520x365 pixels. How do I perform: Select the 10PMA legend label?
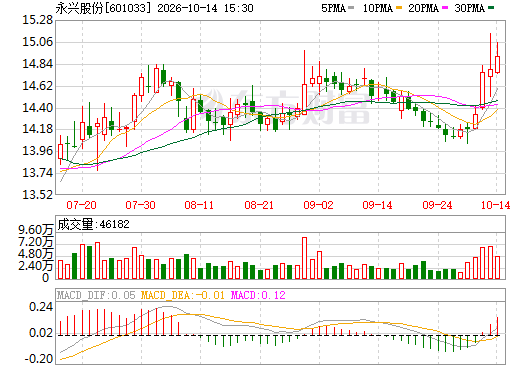coord(378,8)
